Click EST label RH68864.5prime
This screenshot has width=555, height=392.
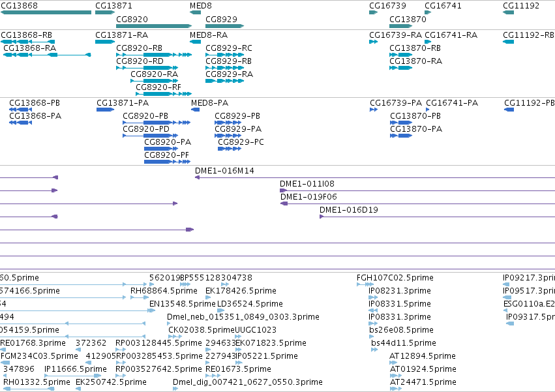point(164,291)
